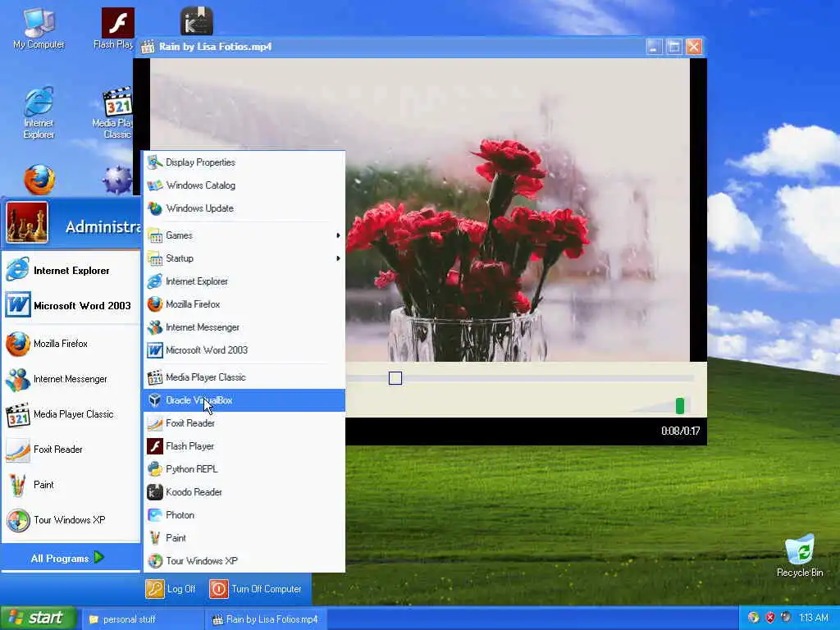Viewport: 840px width, 630px height.
Task: Click Turn Off Computer button
Action: 256,589
